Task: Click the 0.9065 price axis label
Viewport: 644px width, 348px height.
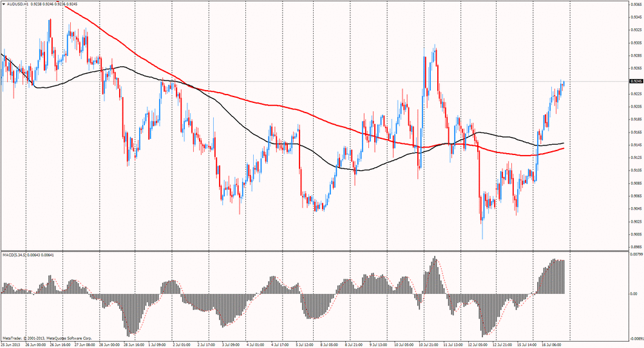Action: coord(636,196)
